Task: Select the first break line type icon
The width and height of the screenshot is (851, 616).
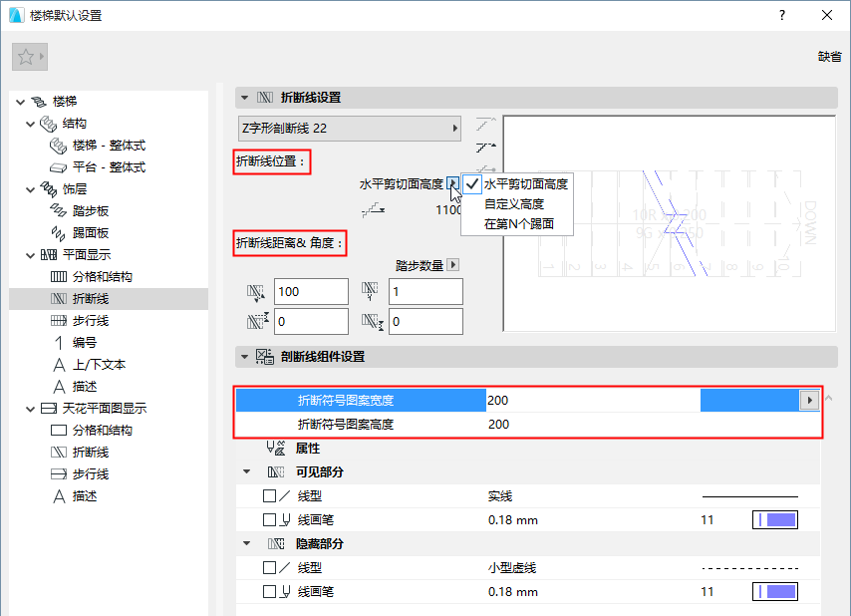Action: click(485, 125)
